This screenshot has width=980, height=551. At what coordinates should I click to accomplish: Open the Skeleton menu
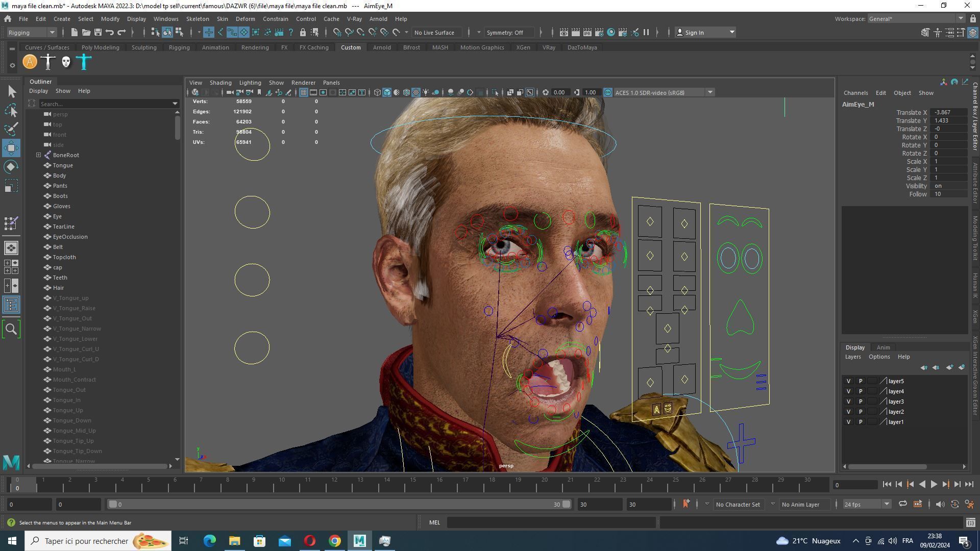coord(197,19)
